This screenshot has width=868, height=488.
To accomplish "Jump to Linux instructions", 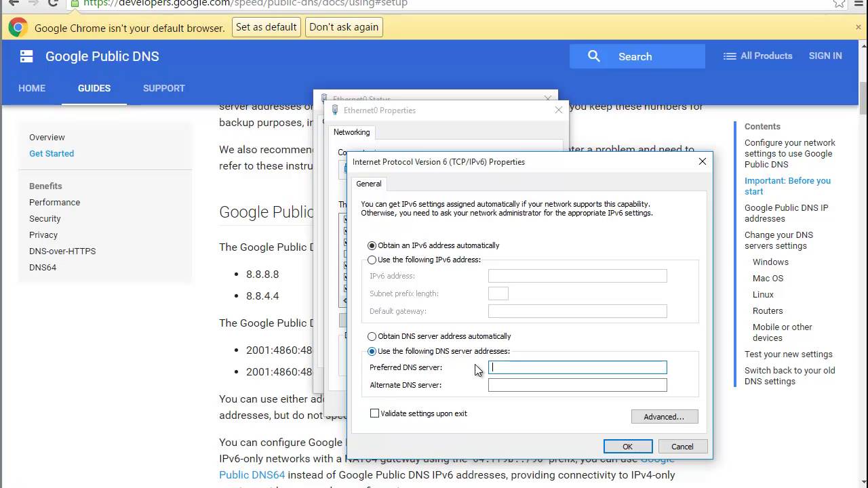I will coord(763,295).
